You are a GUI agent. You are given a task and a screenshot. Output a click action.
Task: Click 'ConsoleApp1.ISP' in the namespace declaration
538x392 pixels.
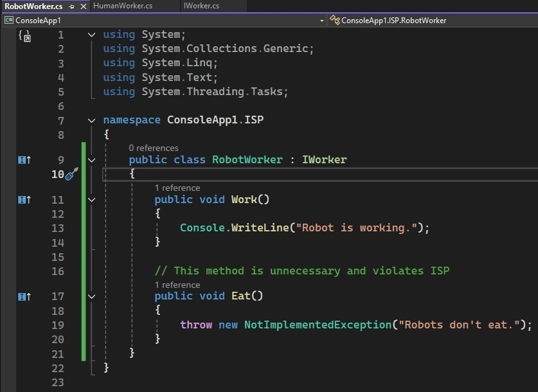click(215, 120)
